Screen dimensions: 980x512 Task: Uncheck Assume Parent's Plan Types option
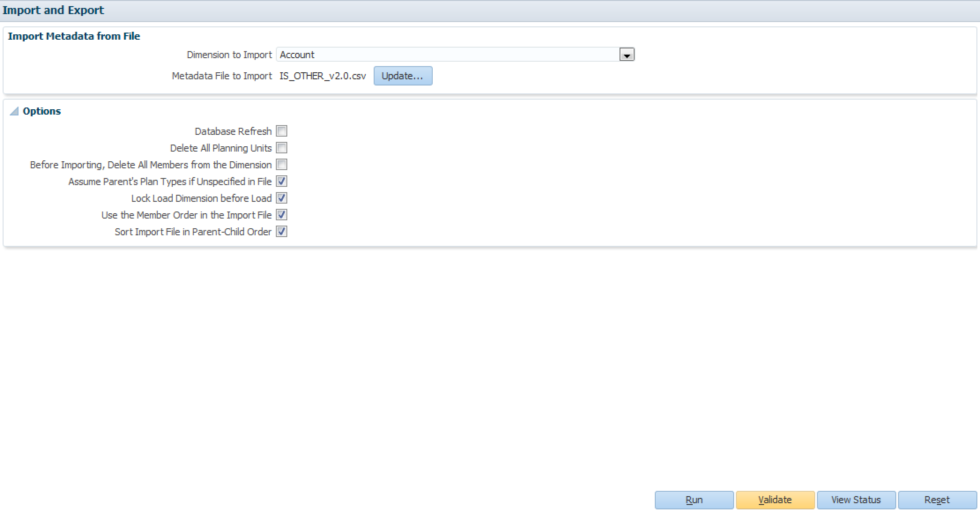(x=282, y=182)
